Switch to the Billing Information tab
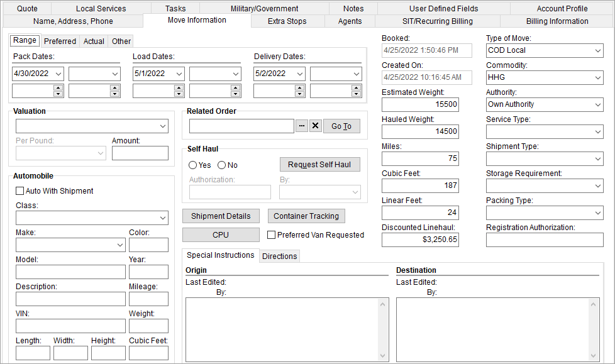 tap(557, 21)
